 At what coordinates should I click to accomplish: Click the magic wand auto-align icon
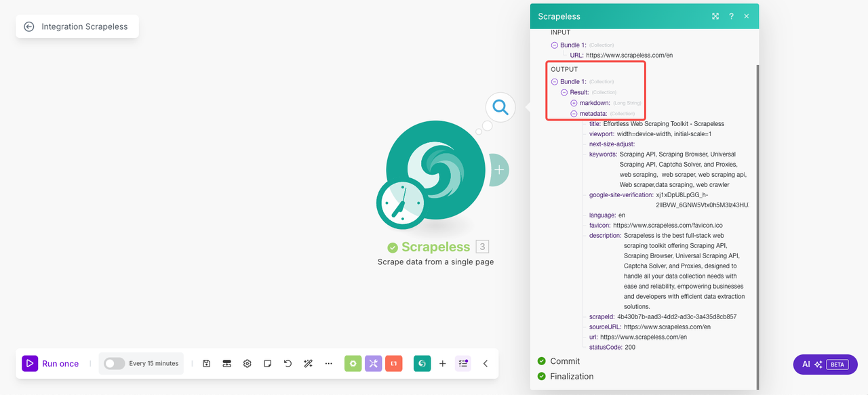coord(308,364)
